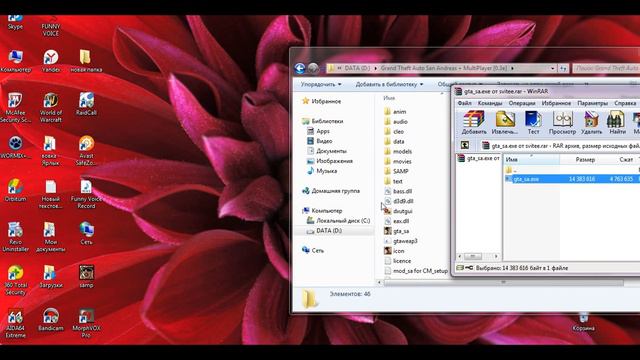Screen dimensions: 640x360
Task: Select the gta_sa file in Explorer
Action: (x=397, y=231)
